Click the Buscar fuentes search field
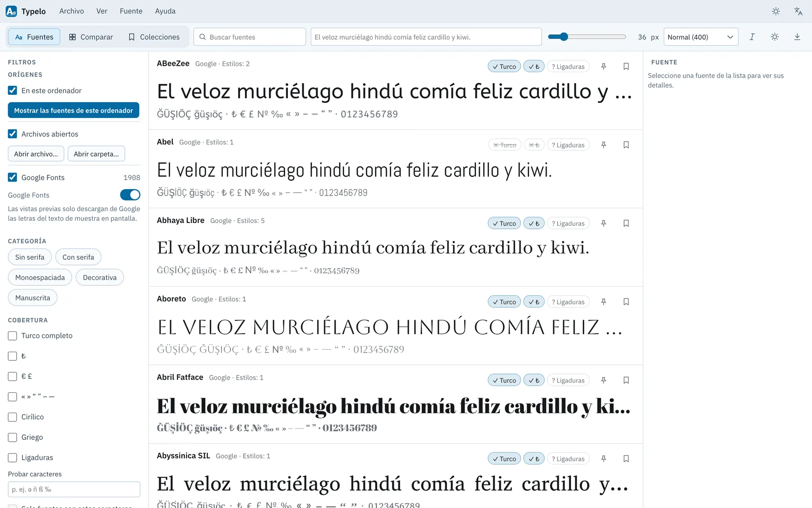 250,37
